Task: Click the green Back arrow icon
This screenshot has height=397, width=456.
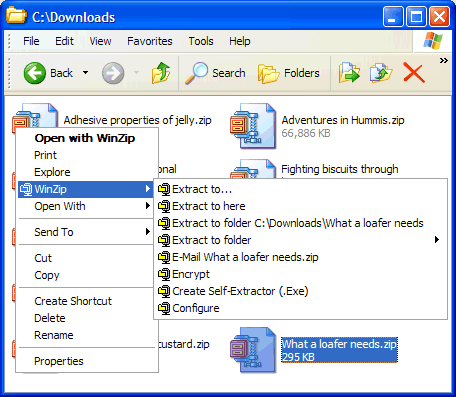Action: 35,73
